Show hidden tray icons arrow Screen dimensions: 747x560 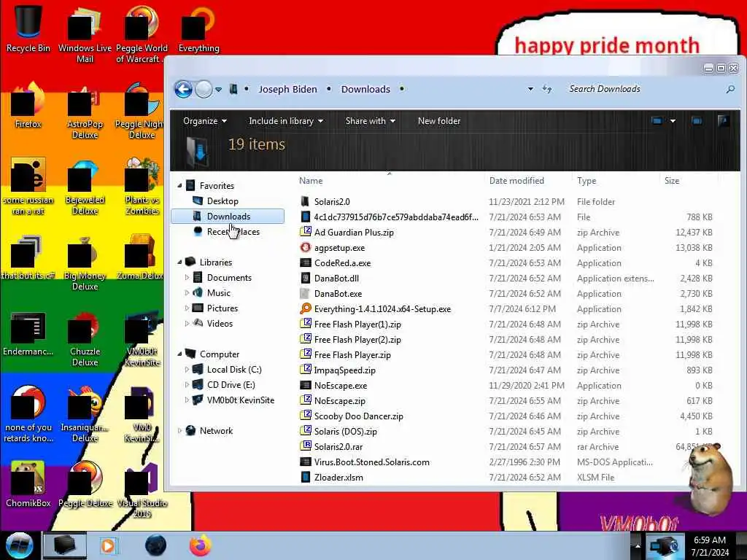tap(638, 546)
